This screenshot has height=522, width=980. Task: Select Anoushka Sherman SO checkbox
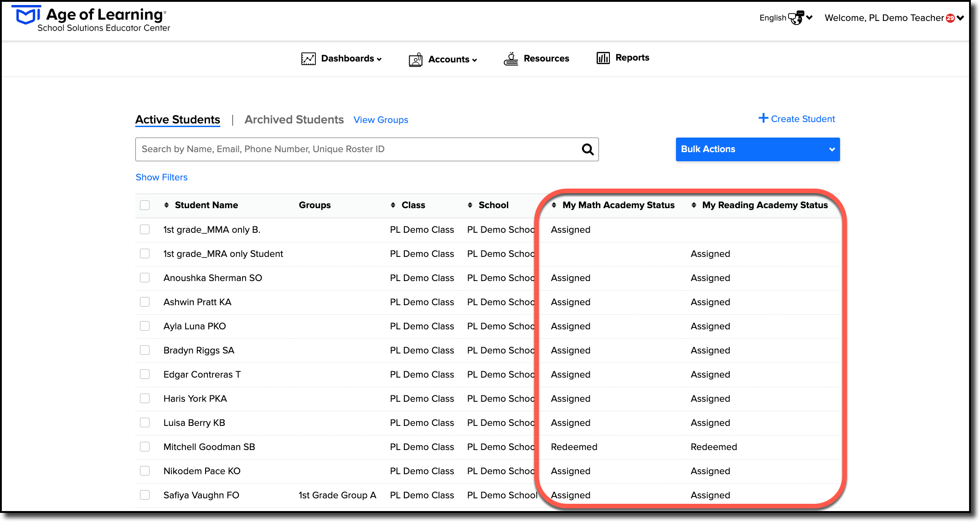(145, 278)
